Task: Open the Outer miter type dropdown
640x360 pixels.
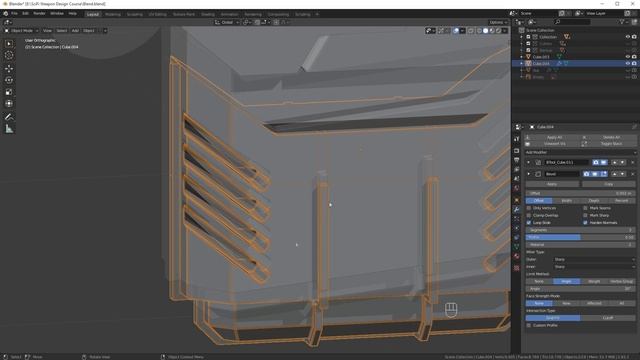Action: pos(595,260)
